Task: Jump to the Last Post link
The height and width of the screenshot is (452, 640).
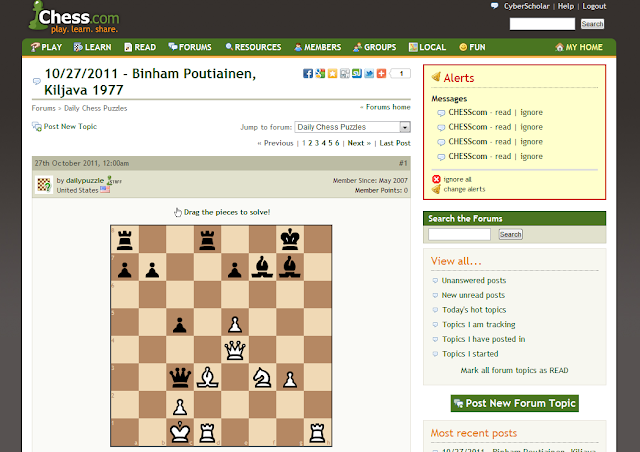Action: [395, 143]
